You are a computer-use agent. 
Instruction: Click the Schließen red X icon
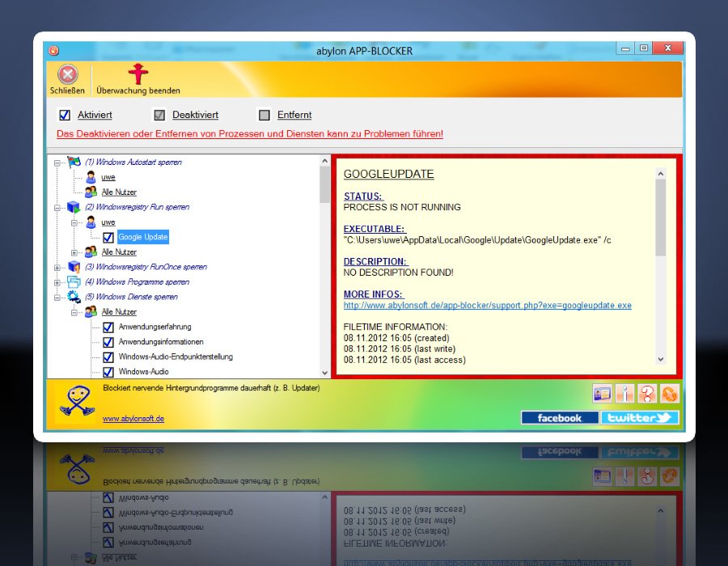pos(68,74)
